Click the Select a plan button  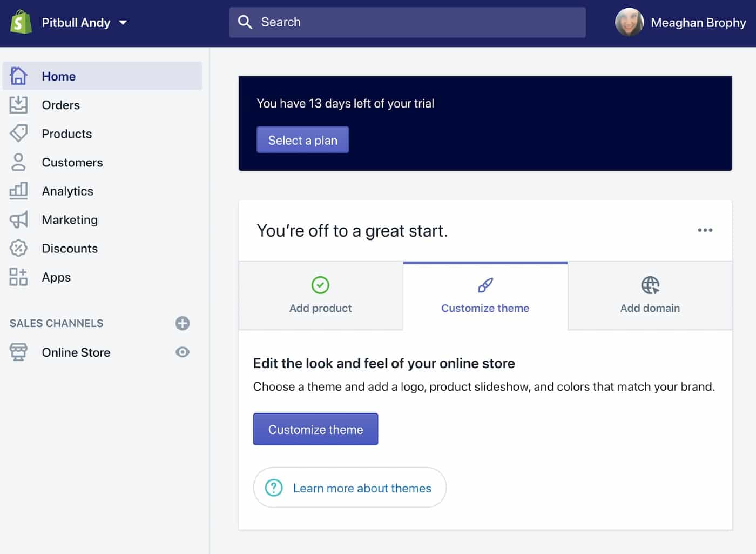pyautogui.click(x=302, y=139)
